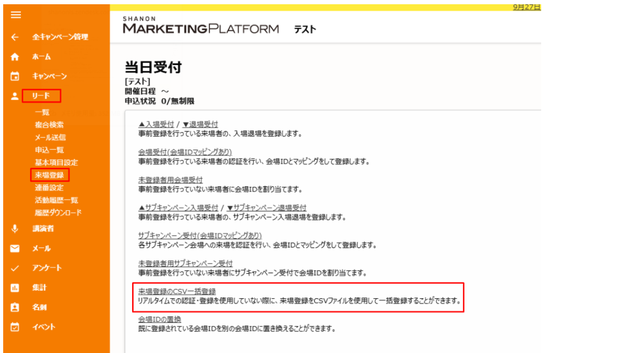This screenshot has height=353, width=644.
Task: Select メール送信 submenu item
Action: coord(50,137)
